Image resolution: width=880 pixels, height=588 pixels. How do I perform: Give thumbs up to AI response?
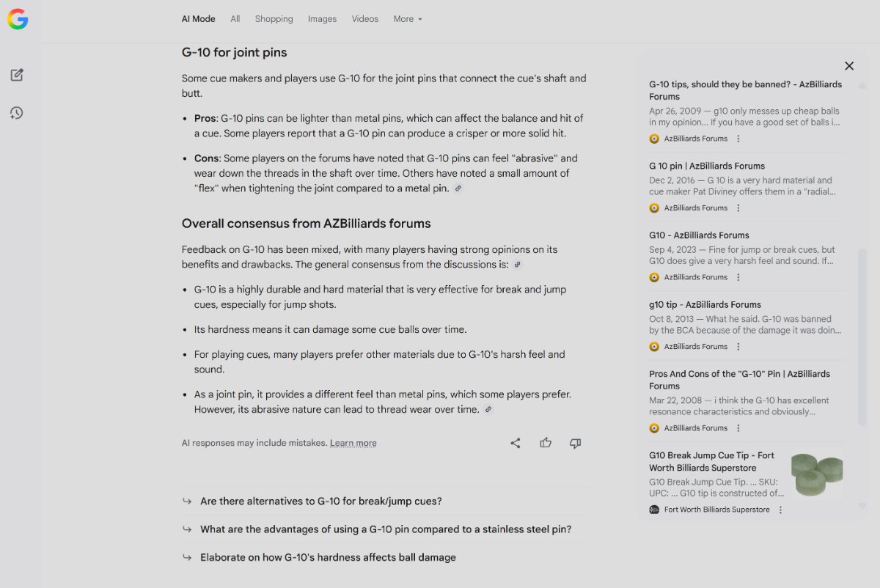(x=546, y=443)
